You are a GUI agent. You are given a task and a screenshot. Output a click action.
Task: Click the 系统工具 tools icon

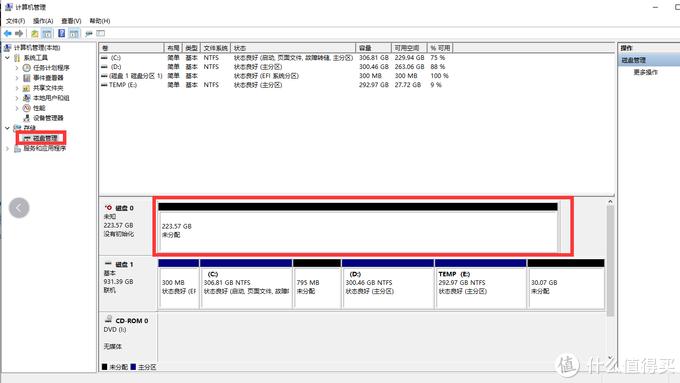coord(17,58)
